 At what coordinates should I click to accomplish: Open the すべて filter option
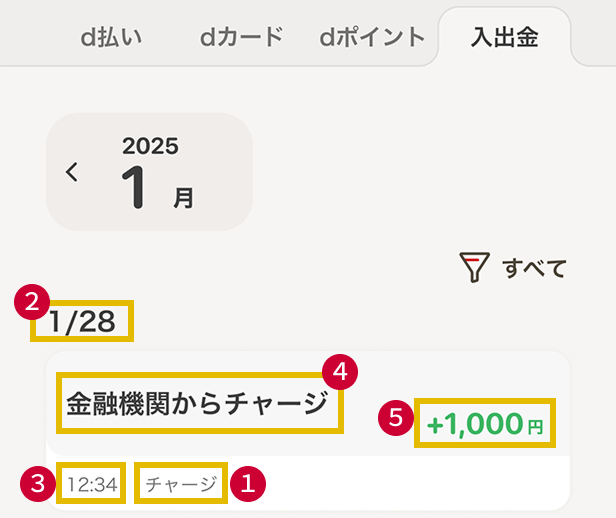[534, 268]
